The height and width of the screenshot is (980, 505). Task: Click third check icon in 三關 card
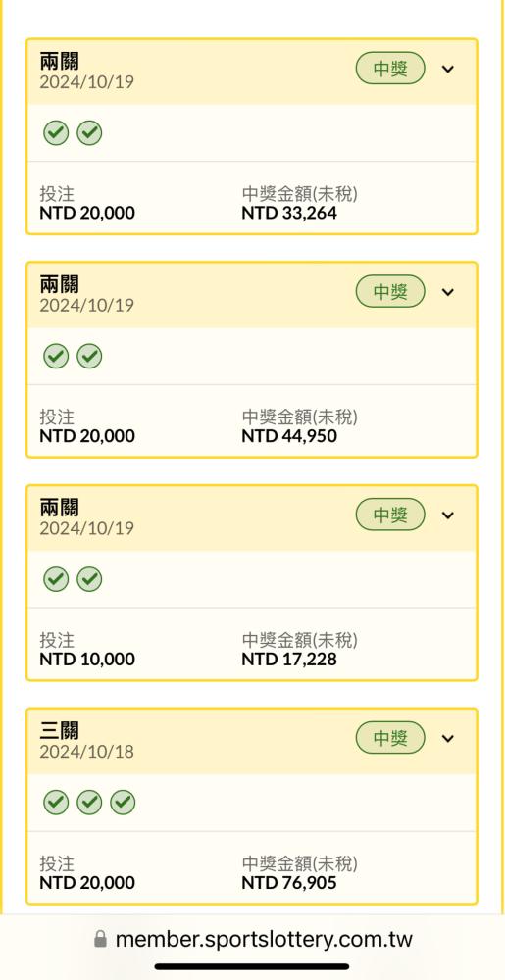tap(124, 803)
